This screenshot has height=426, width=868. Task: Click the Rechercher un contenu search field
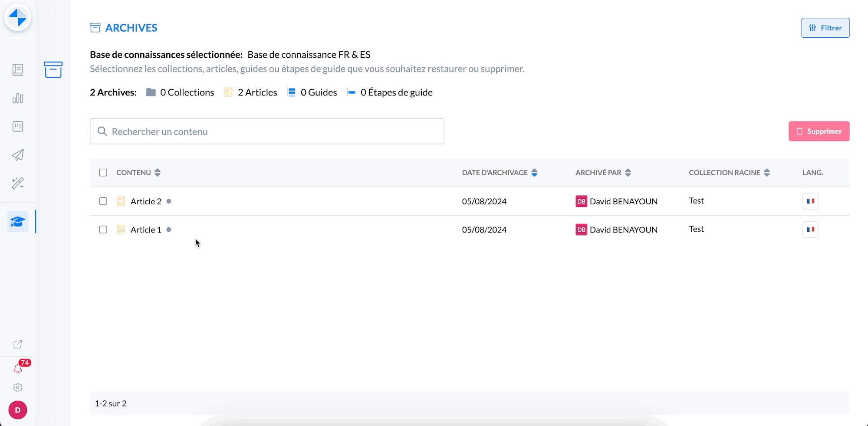pyautogui.click(x=267, y=131)
